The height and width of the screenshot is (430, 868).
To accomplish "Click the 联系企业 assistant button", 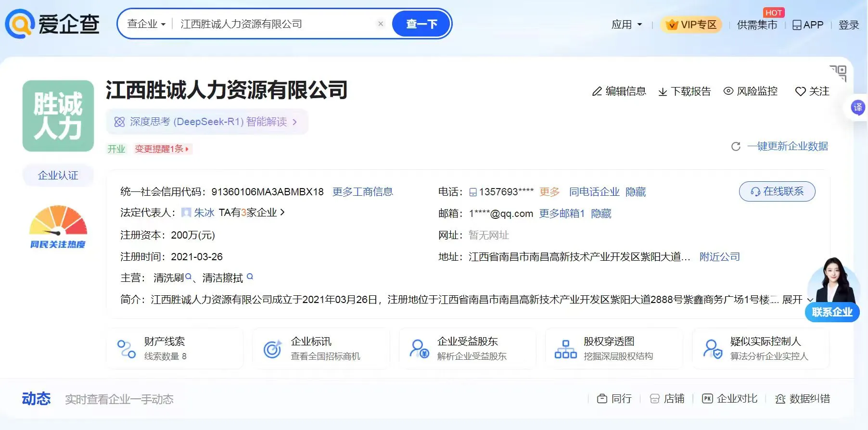I will pyautogui.click(x=832, y=313).
